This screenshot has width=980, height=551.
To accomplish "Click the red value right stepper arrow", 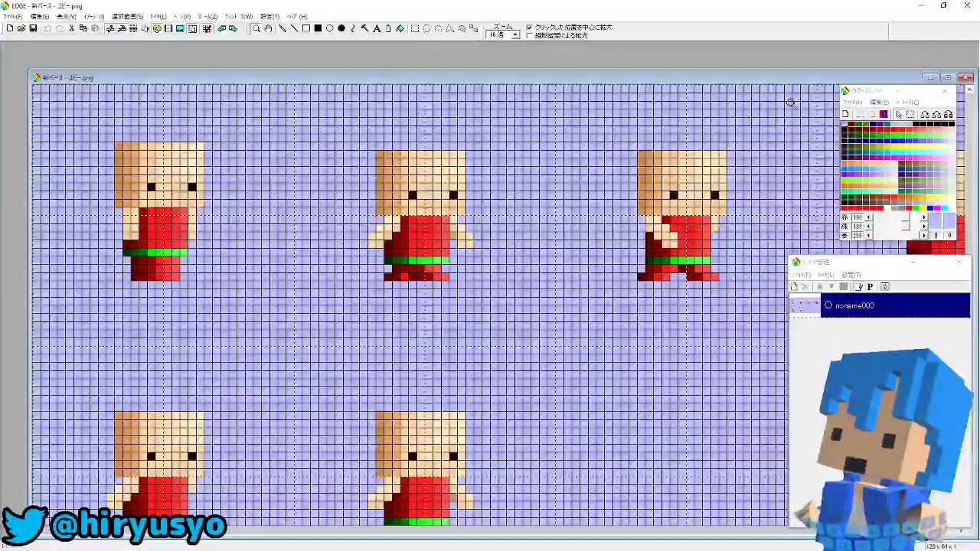I will 924,217.
